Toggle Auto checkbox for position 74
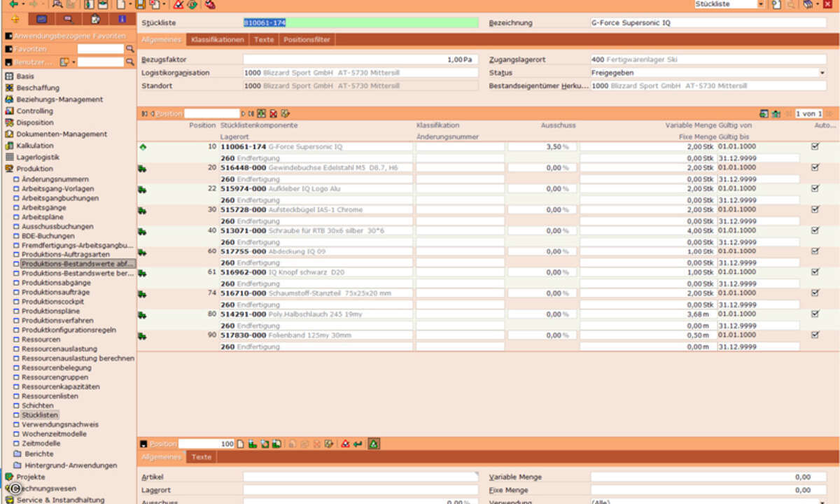 click(x=815, y=293)
